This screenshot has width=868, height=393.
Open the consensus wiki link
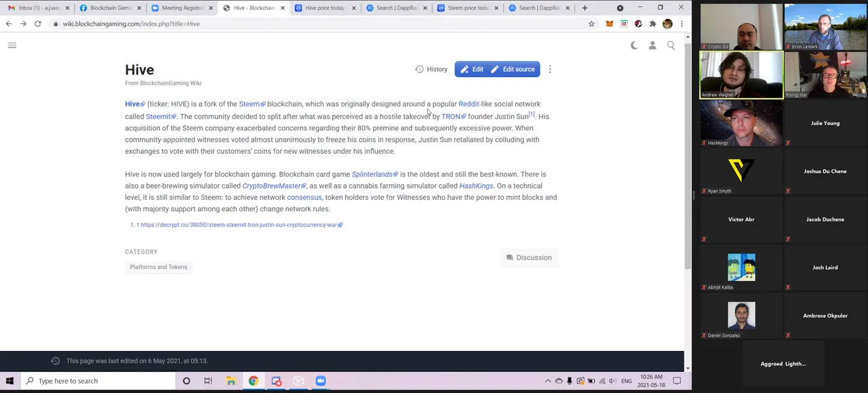pyautogui.click(x=304, y=197)
